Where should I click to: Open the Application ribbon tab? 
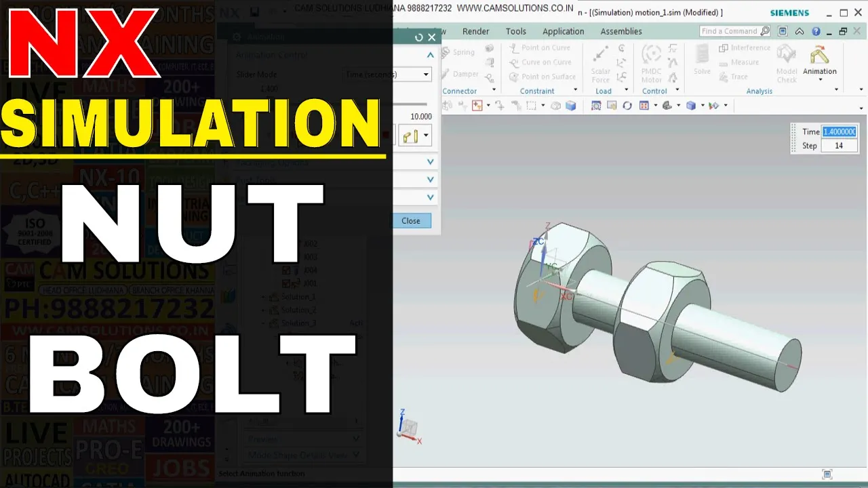[x=563, y=31]
